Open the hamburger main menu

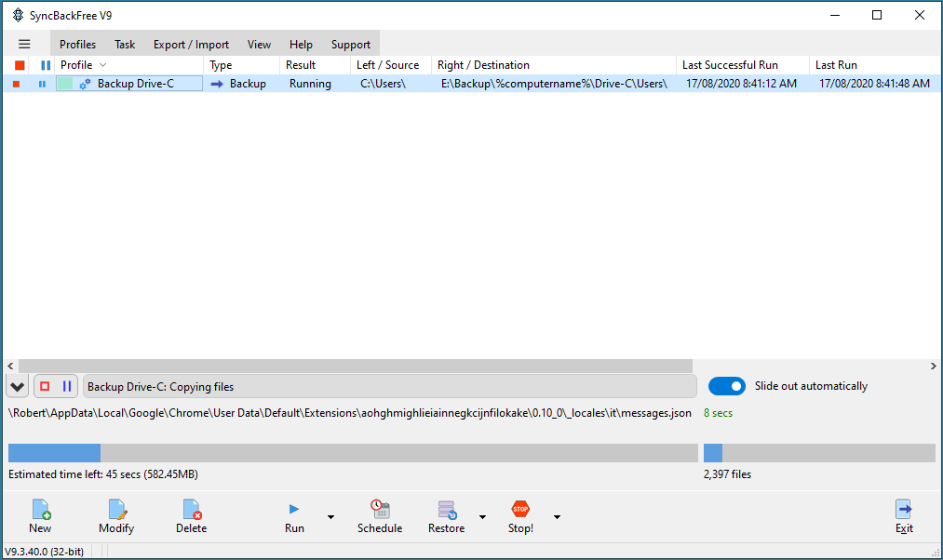point(24,44)
